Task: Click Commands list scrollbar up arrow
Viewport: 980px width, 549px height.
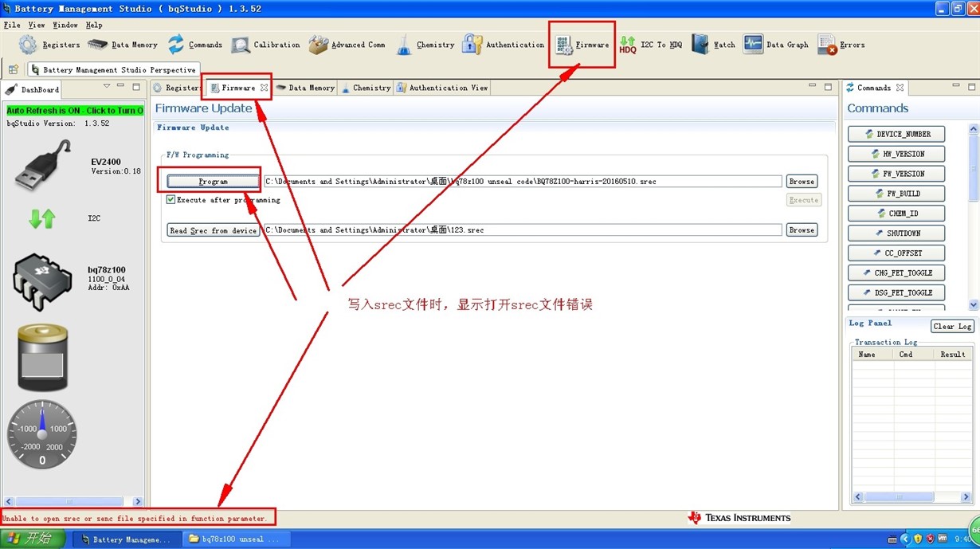Action: point(973,128)
